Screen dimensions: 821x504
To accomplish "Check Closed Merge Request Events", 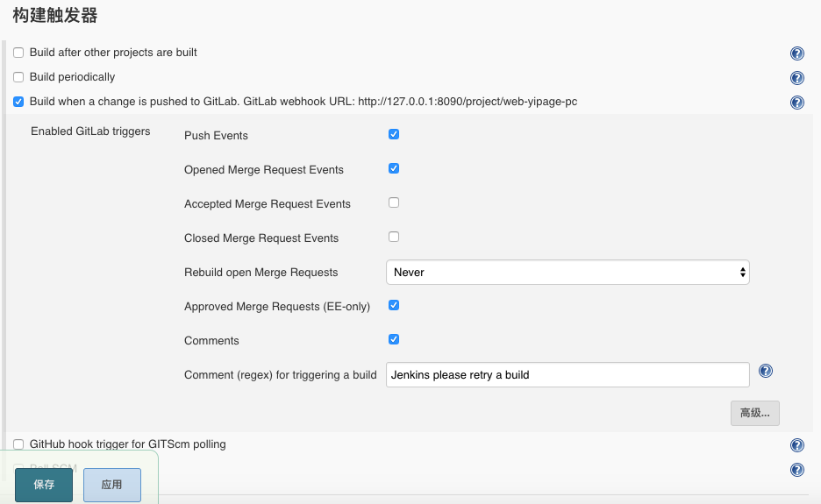I will pos(394,237).
